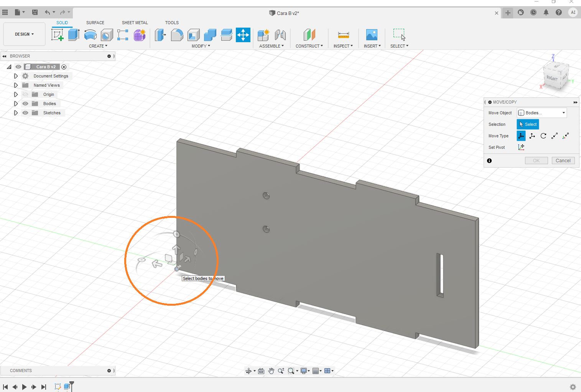Image resolution: width=581 pixels, height=392 pixels.
Task: Expand the Sketches folder
Action: coord(16,113)
